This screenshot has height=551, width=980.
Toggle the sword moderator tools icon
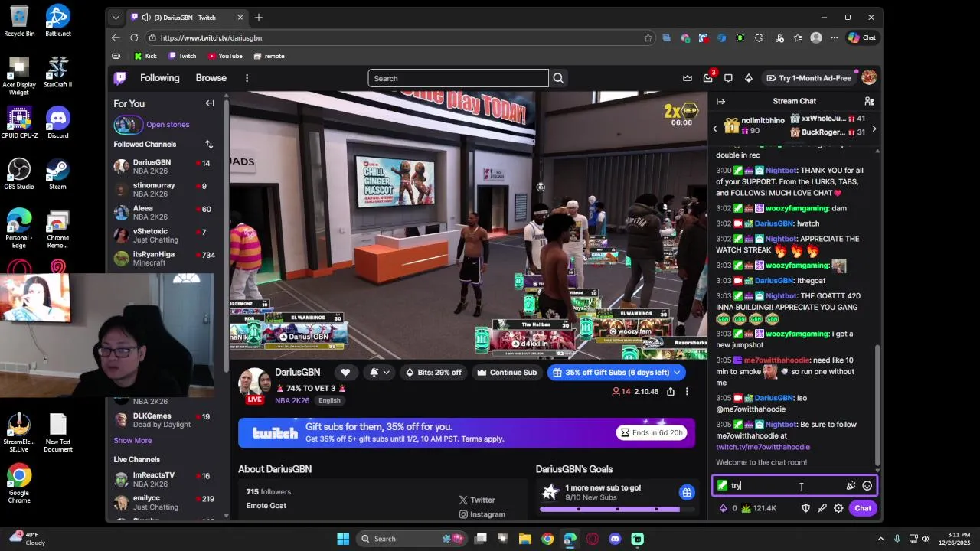coord(822,508)
